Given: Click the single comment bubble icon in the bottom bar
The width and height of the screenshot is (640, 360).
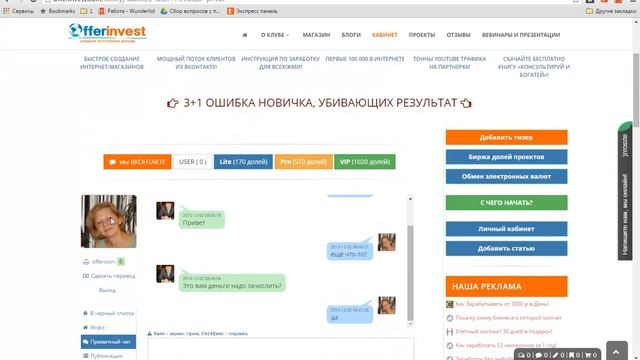Looking at the screenshot, I should click(538, 355).
